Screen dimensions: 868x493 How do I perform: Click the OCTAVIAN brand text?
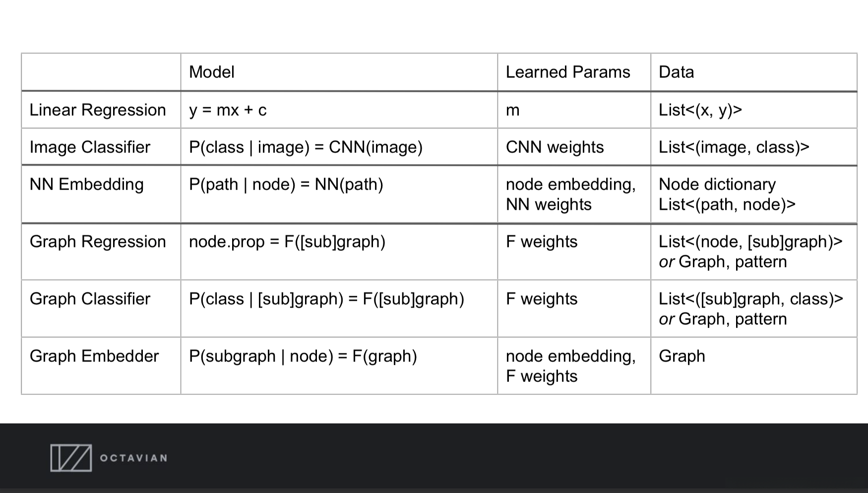(133, 458)
